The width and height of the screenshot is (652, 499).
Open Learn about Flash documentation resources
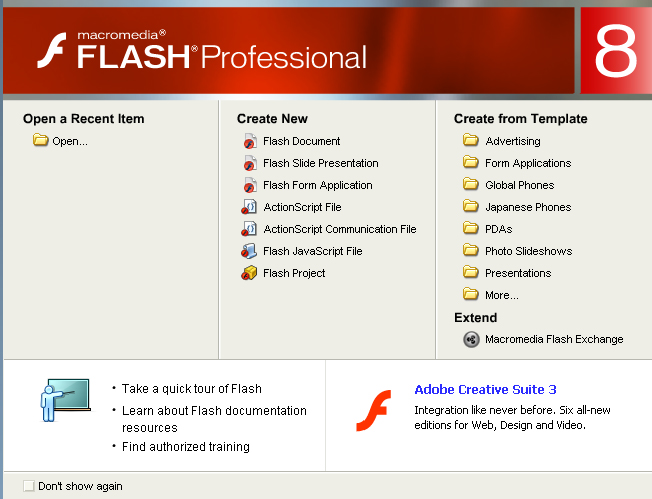tap(214, 419)
